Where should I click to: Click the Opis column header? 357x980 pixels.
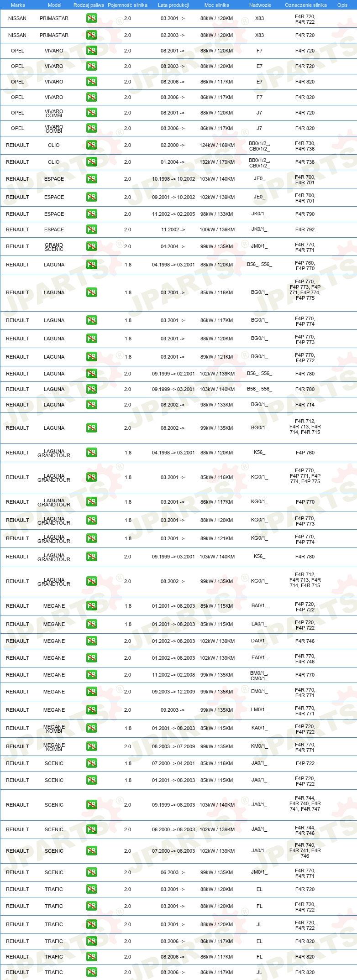pos(342,5)
